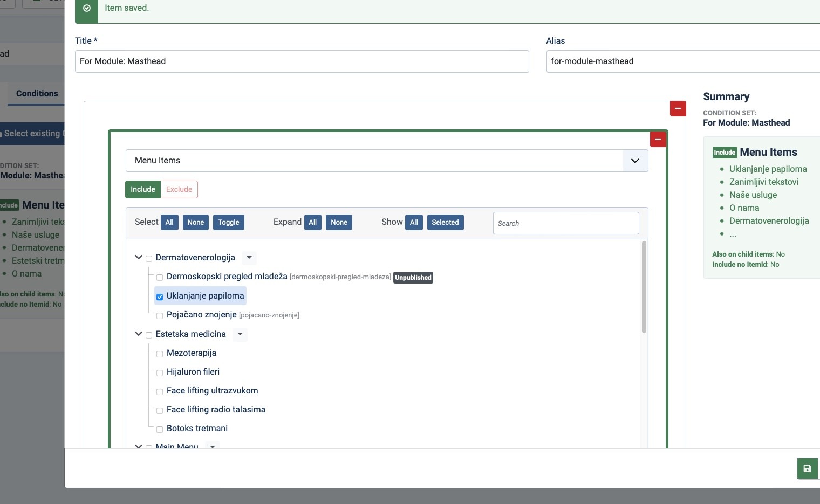Click the 'Summary' heading
The width and height of the screenshot is (820, 504).
726,97
